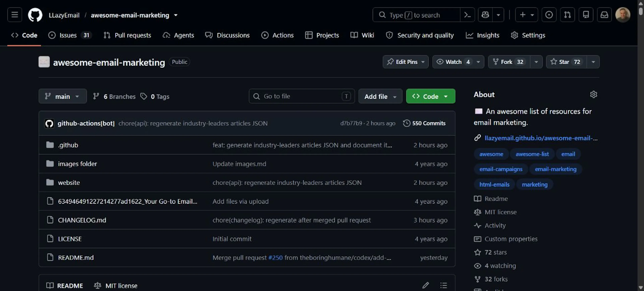View the 6 Branches link
This screenshot has width=644, height=291.
(x=114, y=96)
